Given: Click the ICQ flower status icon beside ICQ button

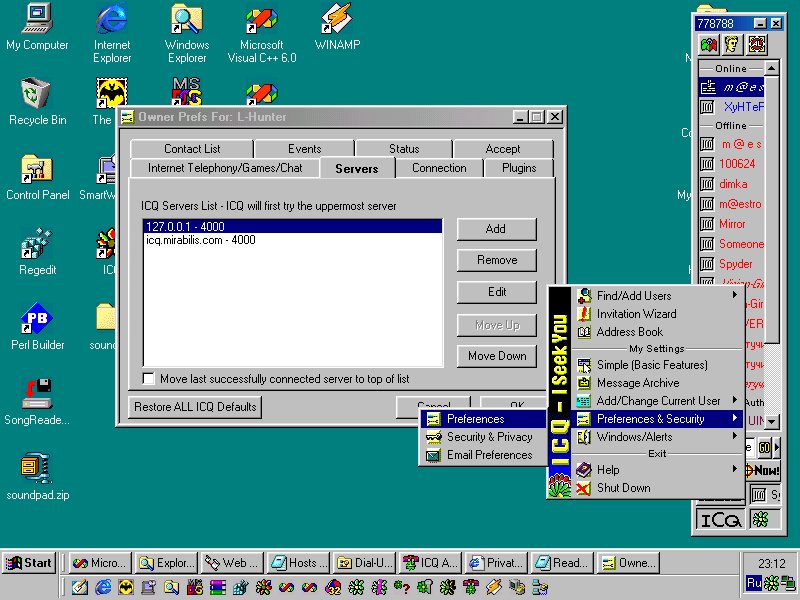Looking at the screenshot, I should point(761,520).
